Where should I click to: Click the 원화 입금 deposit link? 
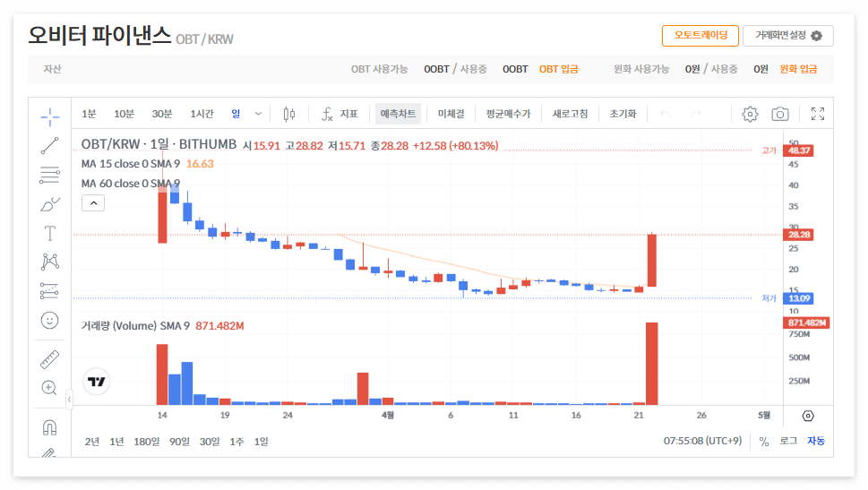pyautogui.click(x=798, y=69)
